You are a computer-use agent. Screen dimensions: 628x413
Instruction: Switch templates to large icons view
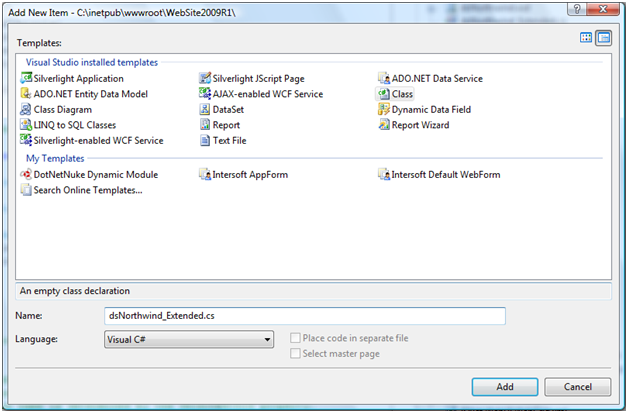586,38
